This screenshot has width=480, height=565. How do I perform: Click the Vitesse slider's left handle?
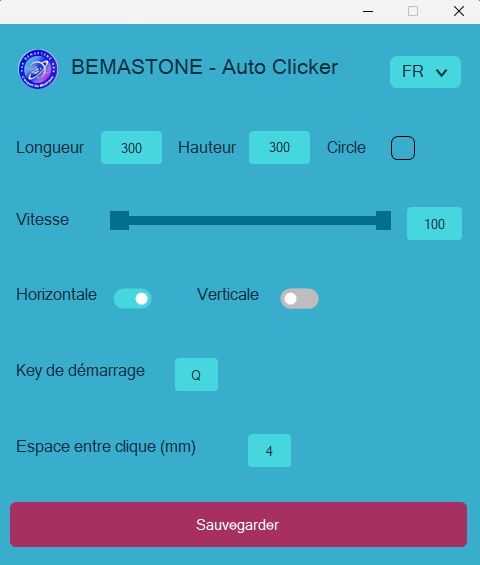pyautogui.click(x=119, y=221)
